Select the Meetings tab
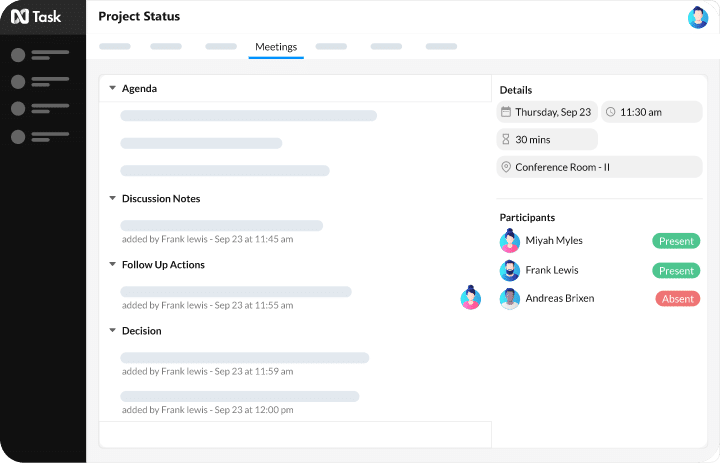This screenshot has height=463, width=720. coord(276,46)
